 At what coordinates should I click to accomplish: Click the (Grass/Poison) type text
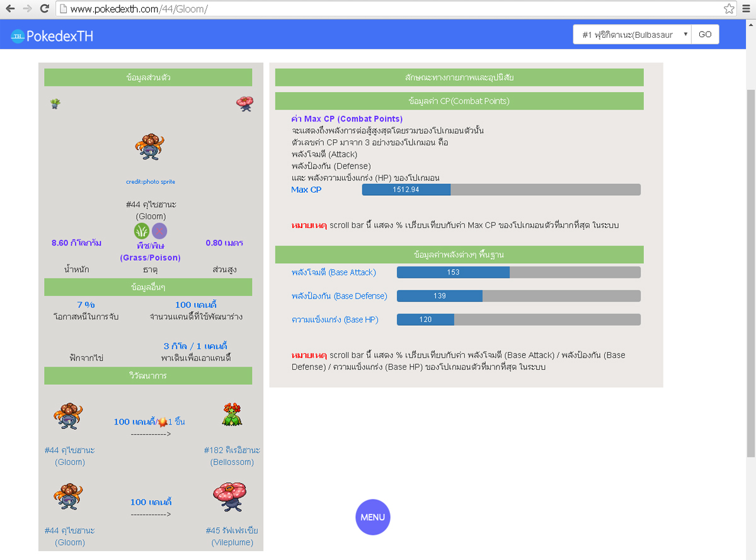coord(150,258)
